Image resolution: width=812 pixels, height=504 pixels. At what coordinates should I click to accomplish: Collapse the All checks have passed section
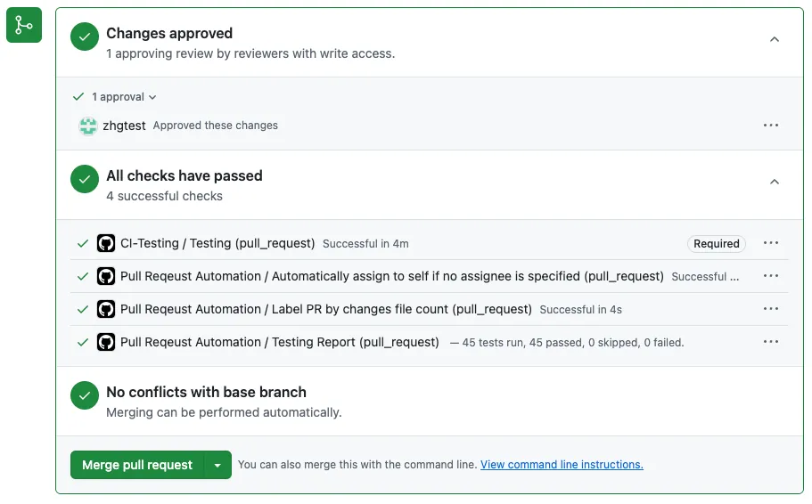[x=774, y=182]
